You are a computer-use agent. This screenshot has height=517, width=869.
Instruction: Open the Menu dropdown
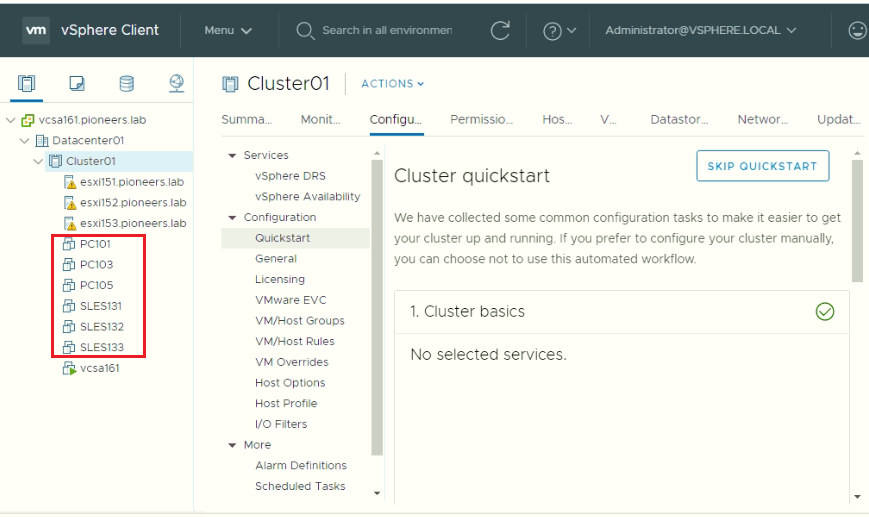(228, 30)
